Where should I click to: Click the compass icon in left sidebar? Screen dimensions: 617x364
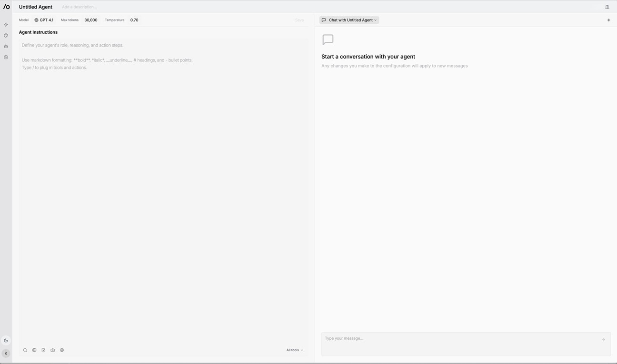(x=6, y=57)
